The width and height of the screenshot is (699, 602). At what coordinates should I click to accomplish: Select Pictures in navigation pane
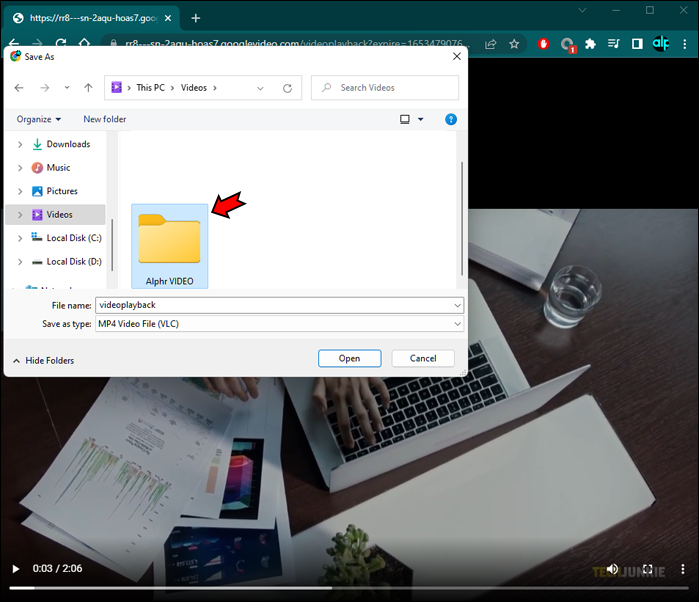click(x=62, y=191)
